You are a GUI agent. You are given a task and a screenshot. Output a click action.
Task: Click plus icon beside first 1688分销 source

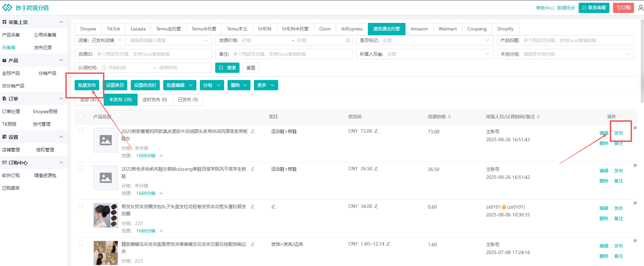161,156
